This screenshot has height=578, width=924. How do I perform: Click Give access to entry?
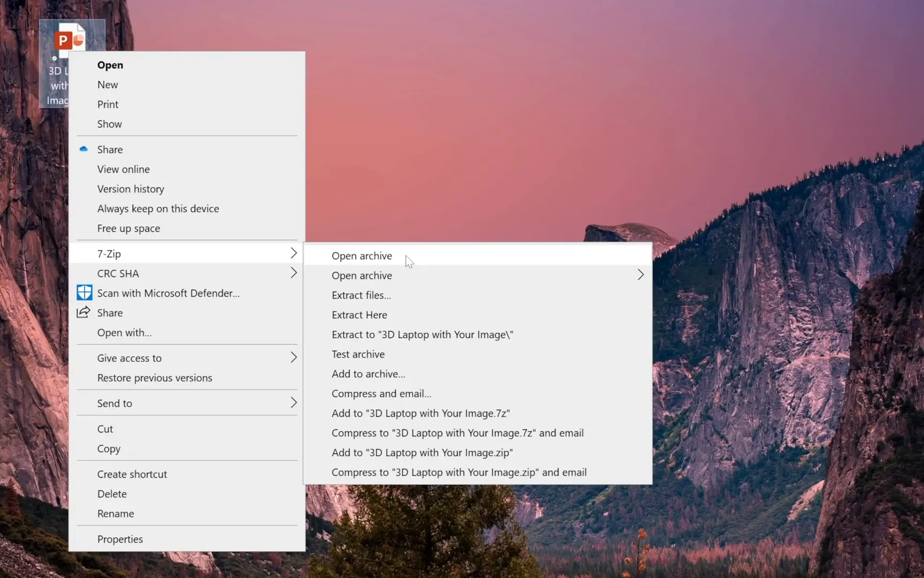click(x=187, y=358)
